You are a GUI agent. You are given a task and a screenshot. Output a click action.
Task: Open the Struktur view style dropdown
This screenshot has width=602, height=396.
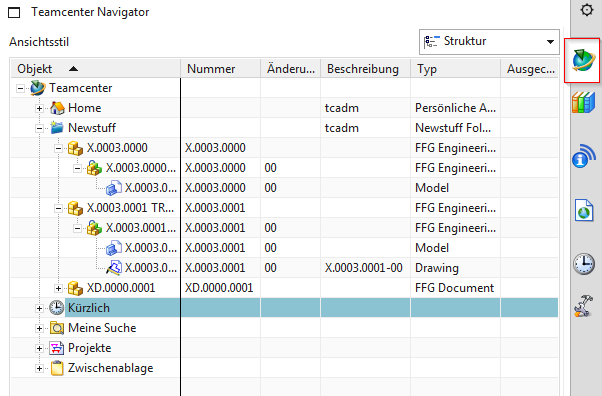point(489,41)
